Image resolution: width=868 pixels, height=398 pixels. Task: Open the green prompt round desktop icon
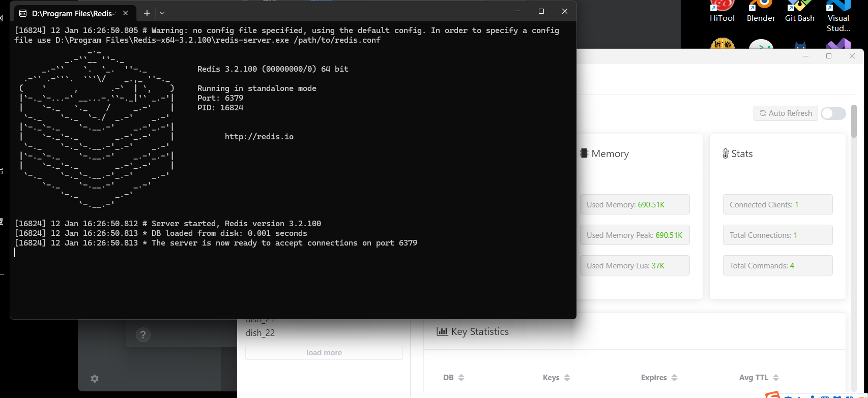coord(761,45)
